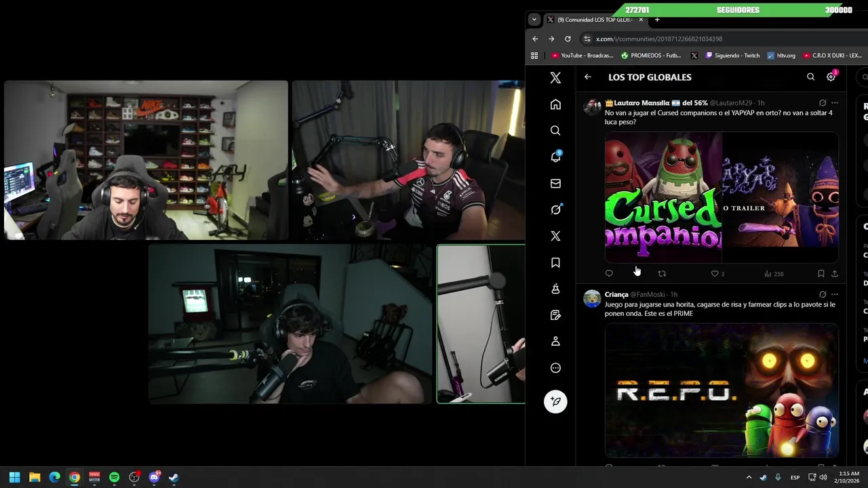View site information icon in address bar

pos(587,39)
